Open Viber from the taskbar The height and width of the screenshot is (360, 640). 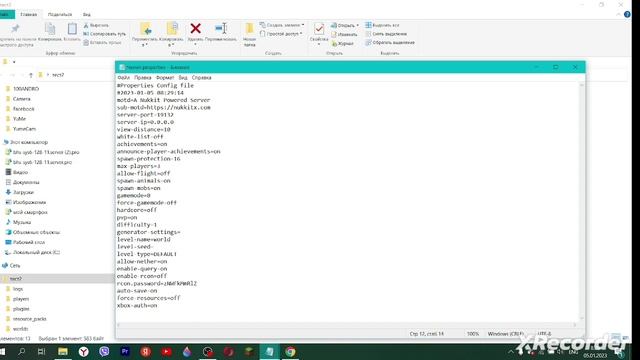click(104, 351)
